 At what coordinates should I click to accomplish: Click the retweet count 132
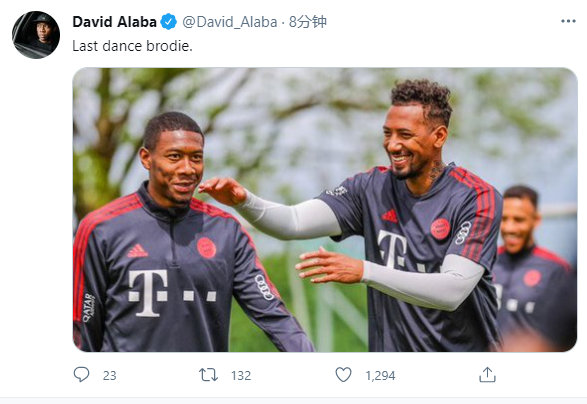[241, 376]
